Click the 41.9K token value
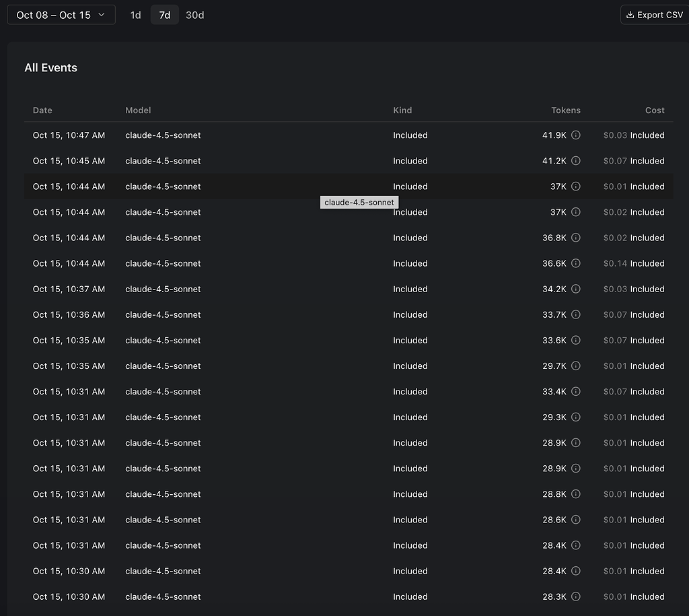The height and width of the screenshot is (616, 689). (x=554, y=135)
